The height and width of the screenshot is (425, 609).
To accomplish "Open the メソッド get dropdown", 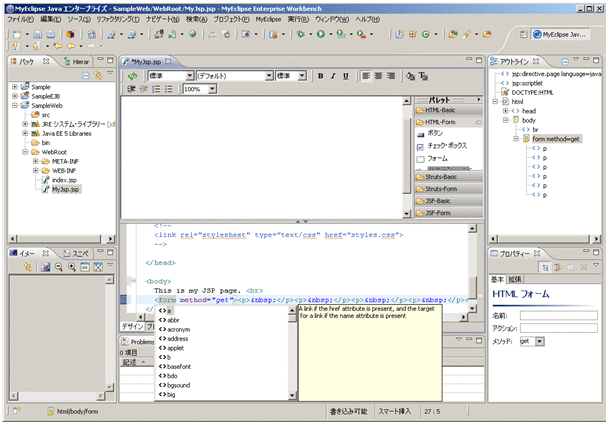I will pyautogui.click(x=540, y=341).
